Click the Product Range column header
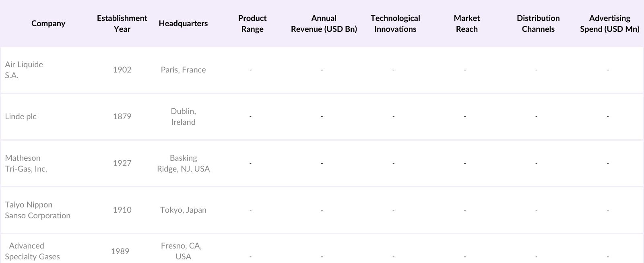This screenshot has height=263, width=644. point(252,23)
